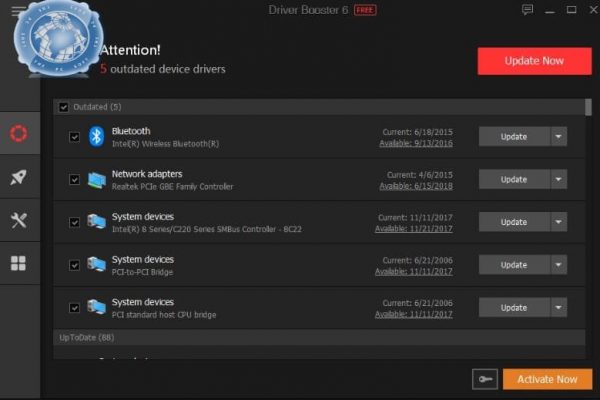This screenshot has height=400, width=600.
Task: Open the Available: 6/15/2018 link for Network adapters
Action: [x=416, y=186]
